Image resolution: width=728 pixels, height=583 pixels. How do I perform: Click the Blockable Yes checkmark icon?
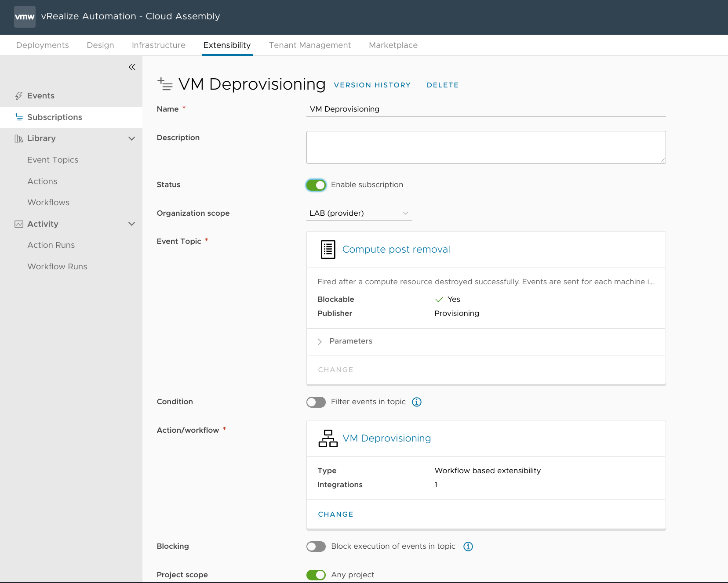click(439, 299)
